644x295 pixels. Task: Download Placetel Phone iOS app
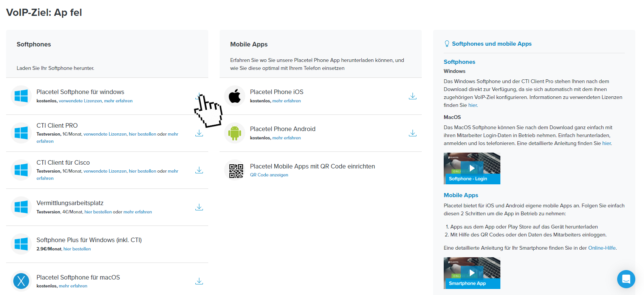413,96
